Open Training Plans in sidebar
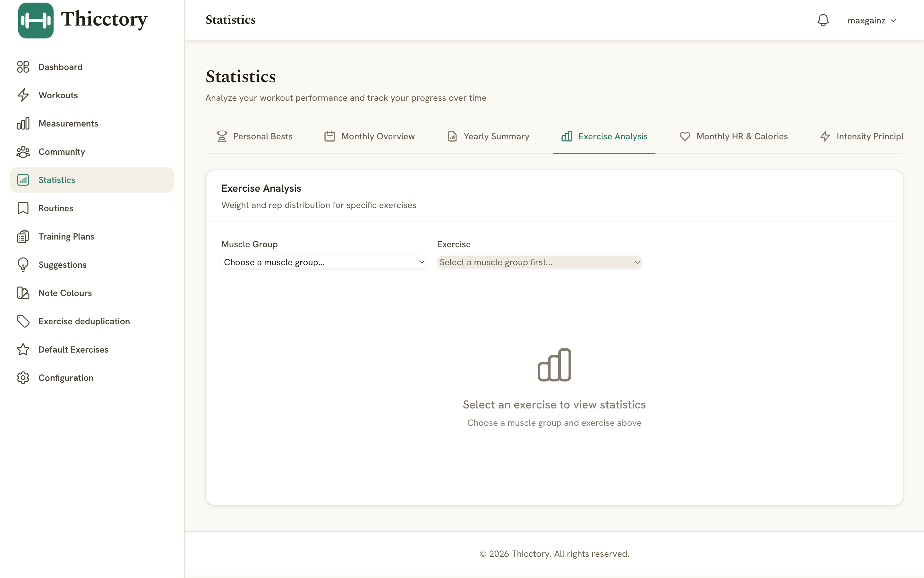The height and width of the screenshot is (578, 924). click(92, 237)
